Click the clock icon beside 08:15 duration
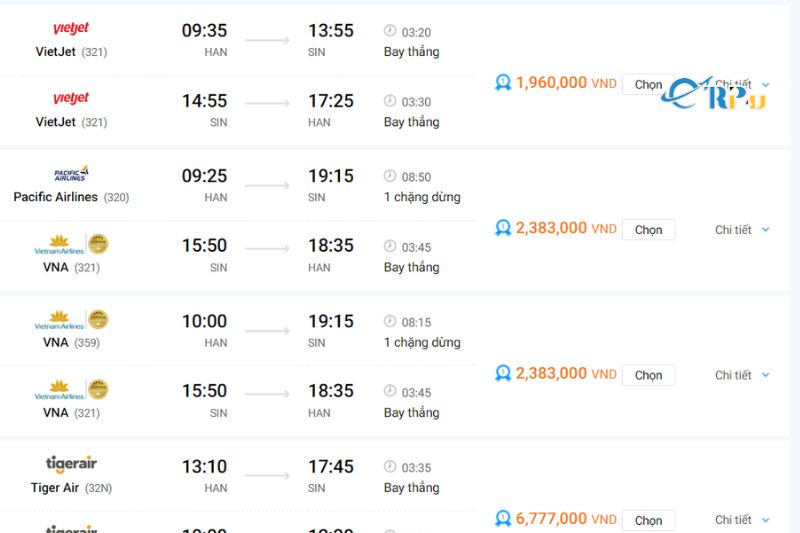800x533 pixels. tap(390, 322)
